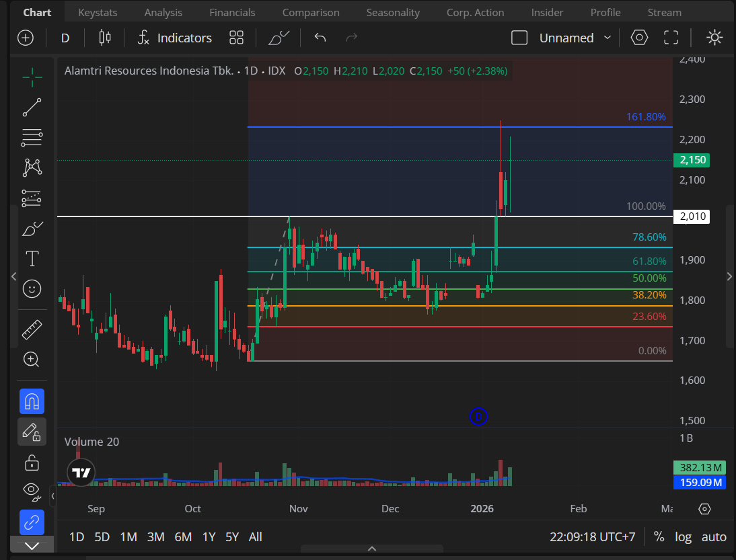Select the brush drawing tool in sidebar
The height and width of the screenshot is (560, 736).
[x=32, y=229]
